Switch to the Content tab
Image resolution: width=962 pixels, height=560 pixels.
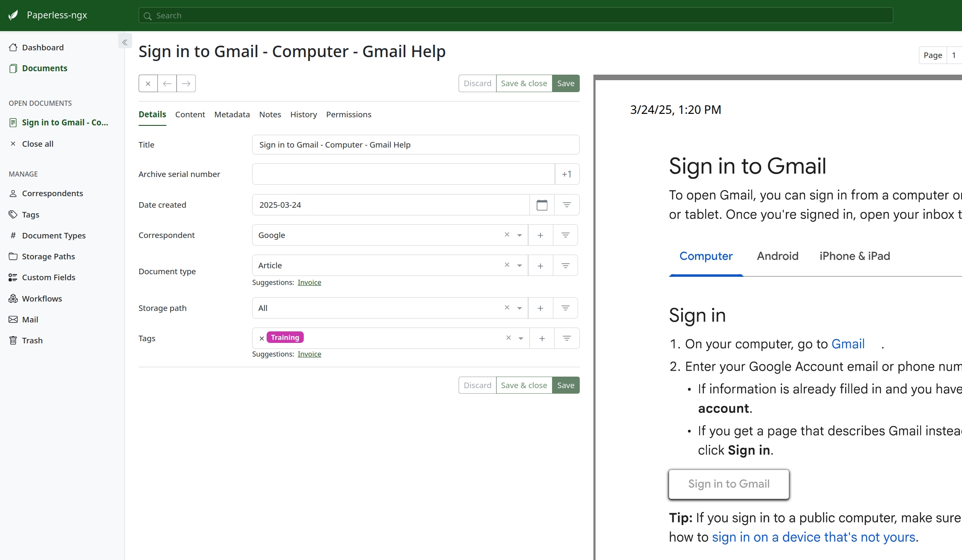[190, 114]
